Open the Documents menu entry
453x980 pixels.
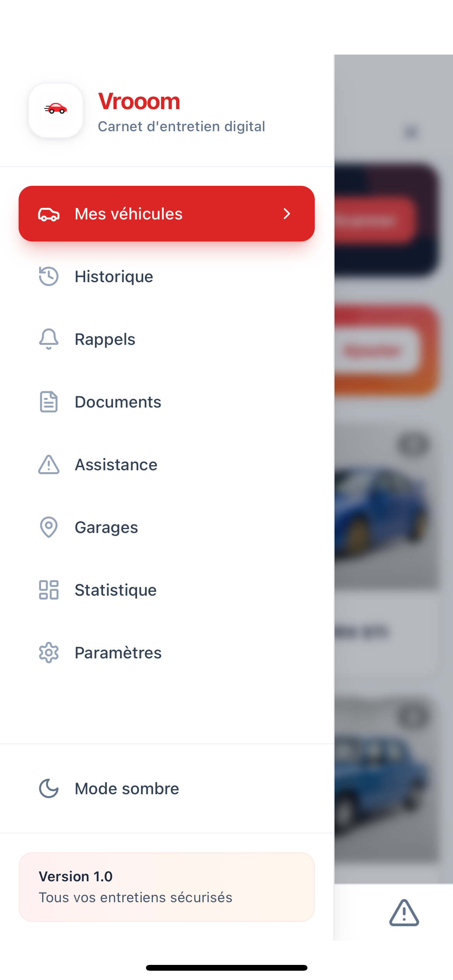pos(118,402)
